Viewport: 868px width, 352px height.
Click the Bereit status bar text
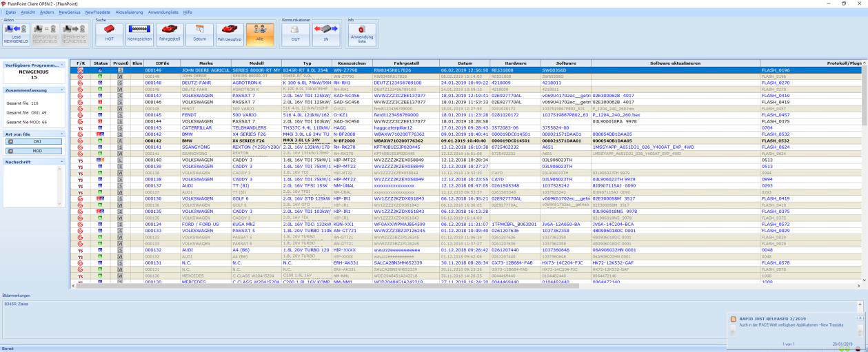8,349
